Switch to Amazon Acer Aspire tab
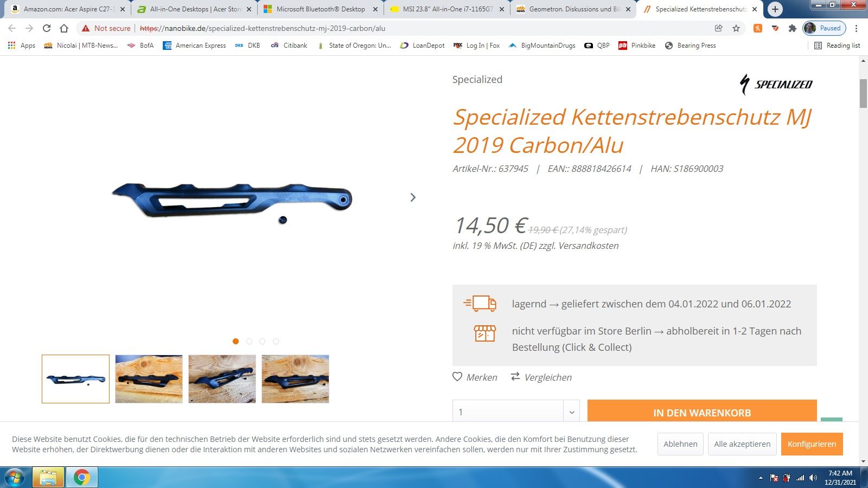The width and height of the screenshot is (868, 488). (65, 9)
